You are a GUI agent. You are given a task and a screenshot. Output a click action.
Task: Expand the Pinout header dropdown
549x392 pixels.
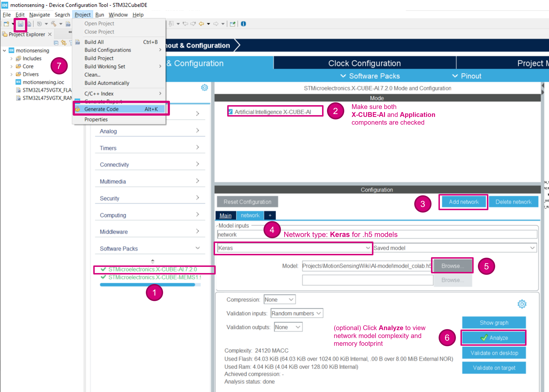tap(466, 76)
